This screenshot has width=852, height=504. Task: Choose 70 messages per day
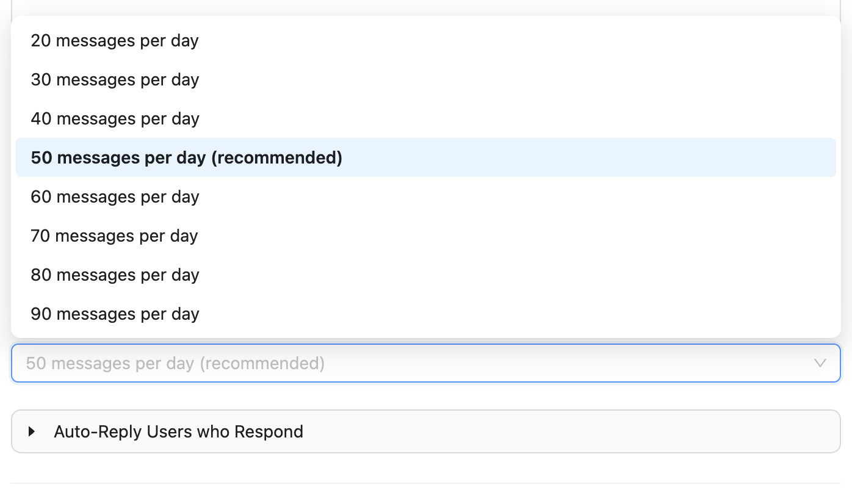coord(114,236)
